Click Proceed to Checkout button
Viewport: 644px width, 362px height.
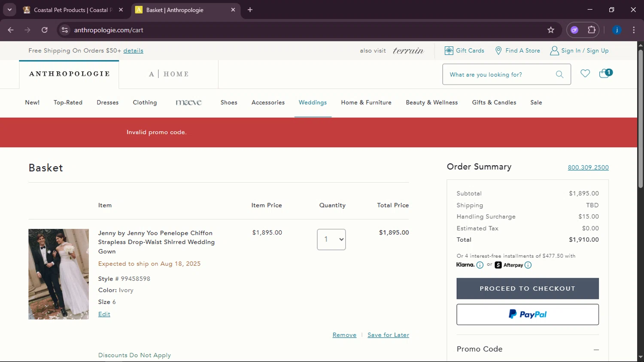click(527, 289)
